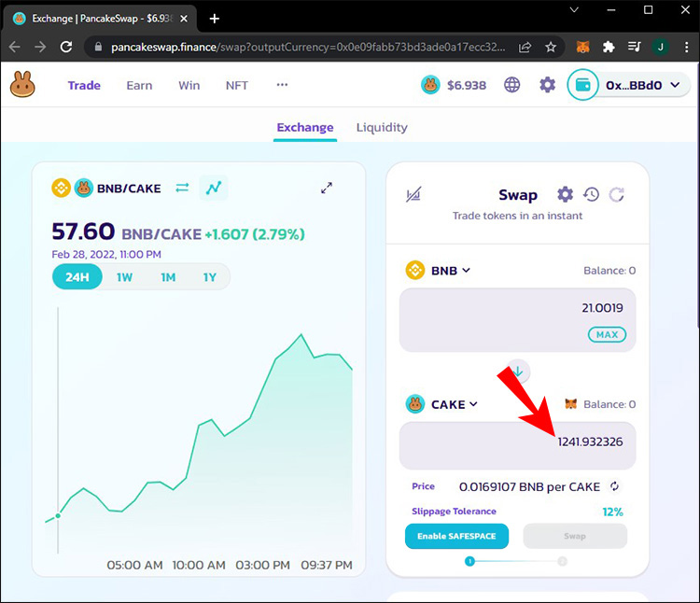This screenshot has width=700, height=603.
Task: Click the 12% slippage tolerance value
Action: 612,512
